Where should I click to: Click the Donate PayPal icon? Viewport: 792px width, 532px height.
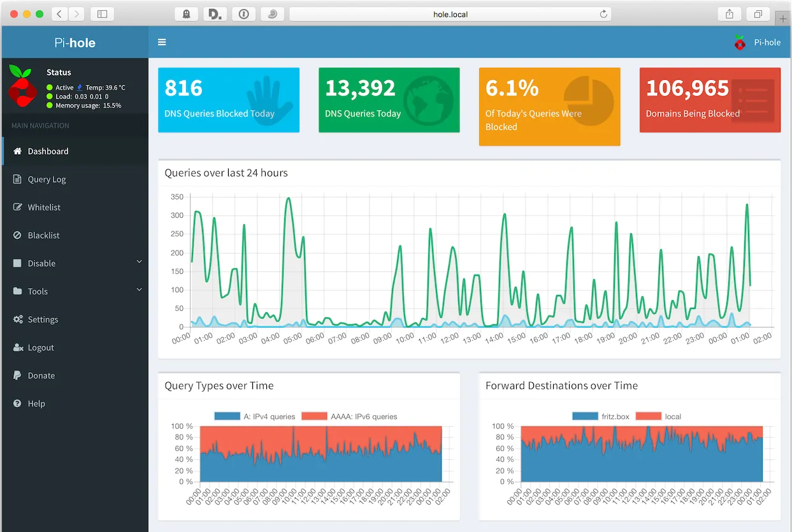click(17, 375)
